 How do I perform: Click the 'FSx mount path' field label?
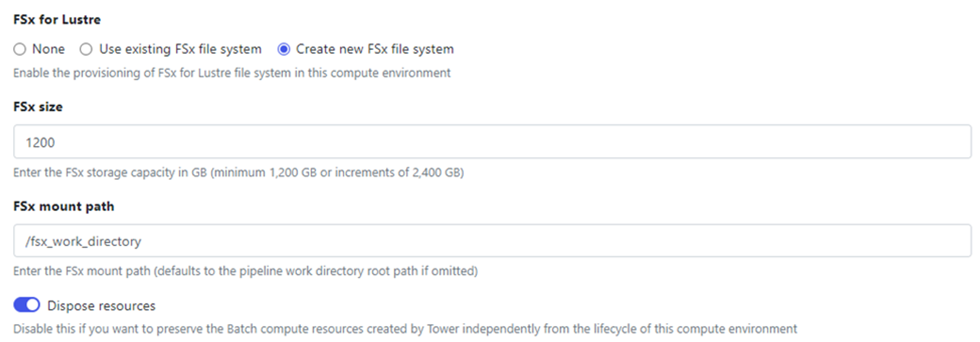pos(64,206)
